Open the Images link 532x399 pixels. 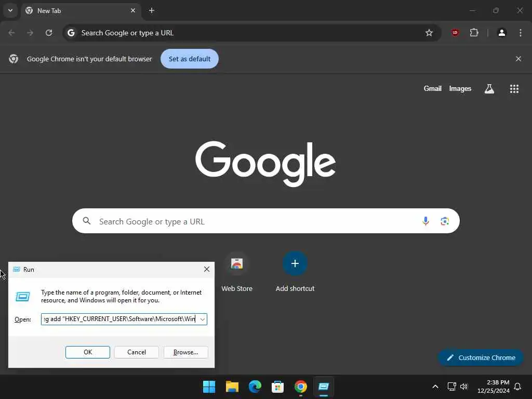[x=460, y=88]
